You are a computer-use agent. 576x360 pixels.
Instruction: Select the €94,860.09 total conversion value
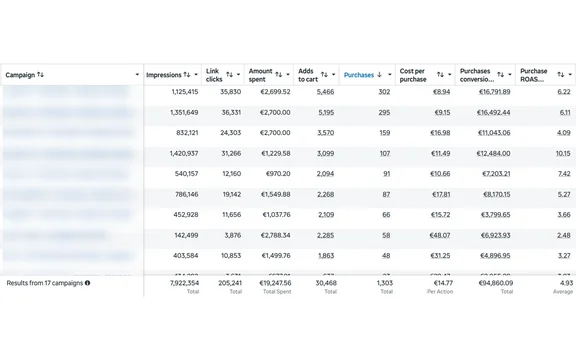495,283
